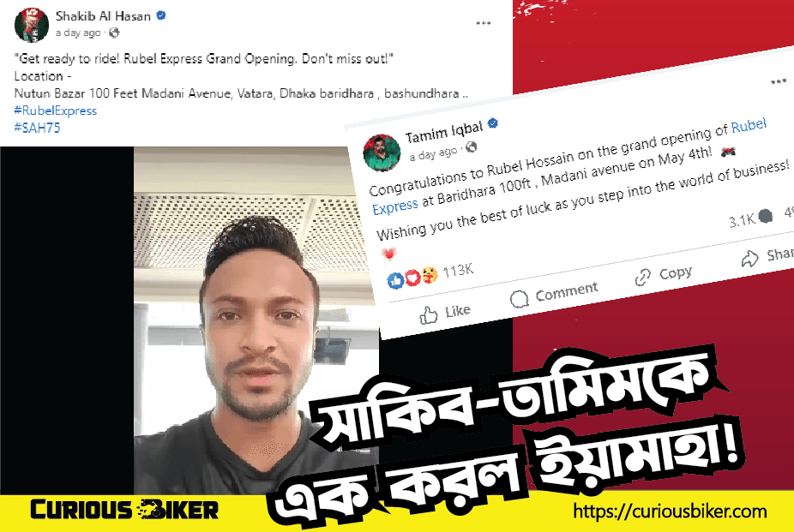
Task: Click the globe privacy icon under Shakib's name
Action: point(114,33)
